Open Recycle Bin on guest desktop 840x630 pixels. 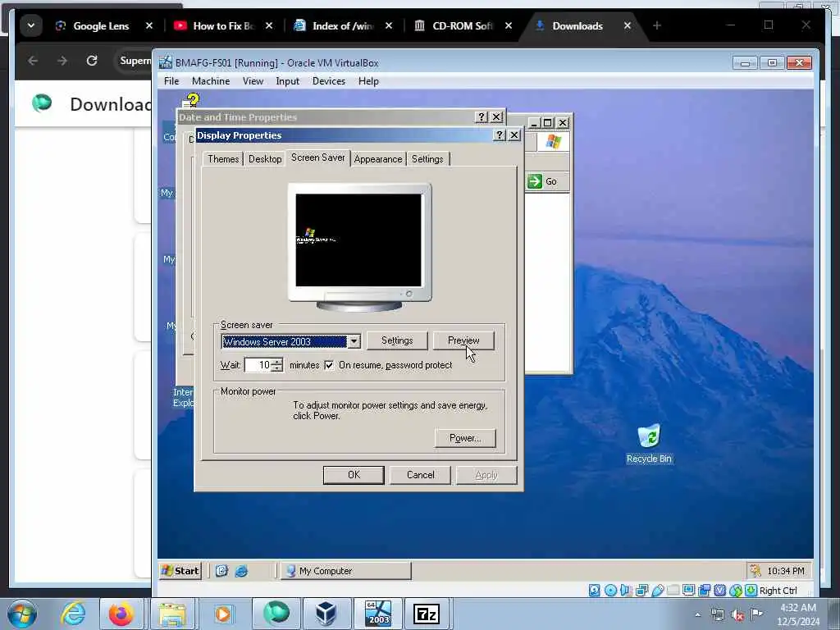[649, 443]
